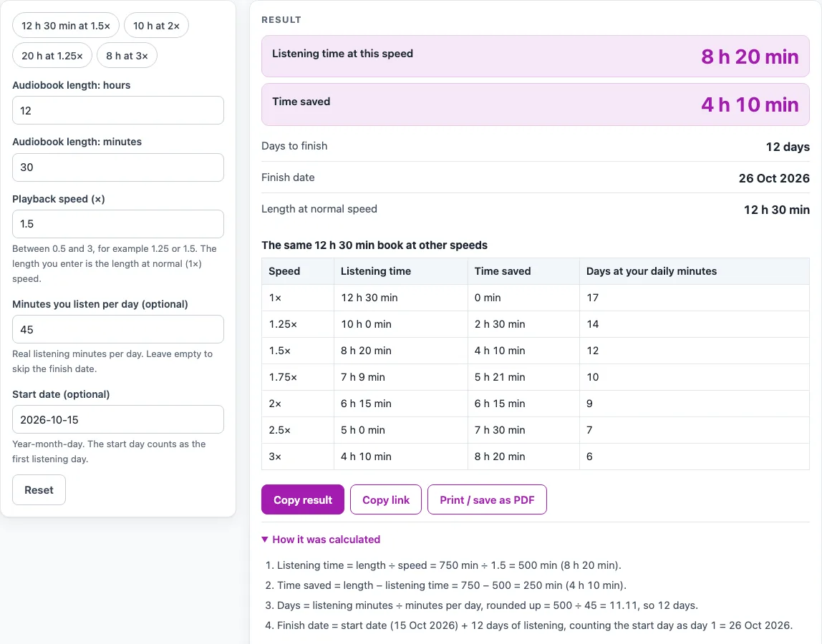Image resolution: width=822 pixels, height=644 pixels.
Task: Click the 12 days value
Action: [x=788, y=147]
